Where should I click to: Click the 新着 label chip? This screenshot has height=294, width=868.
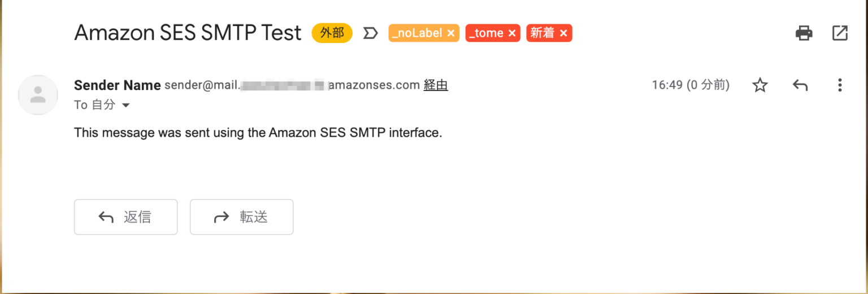click(542, 33)
